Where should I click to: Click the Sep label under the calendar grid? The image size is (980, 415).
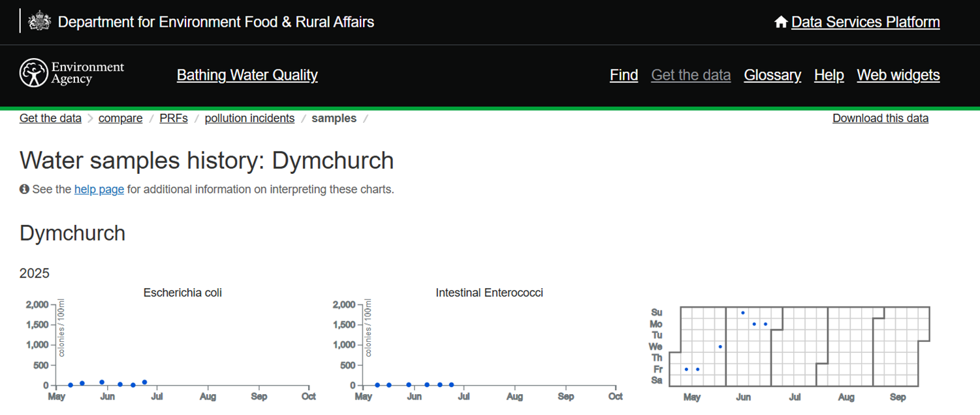coord(898,397)
